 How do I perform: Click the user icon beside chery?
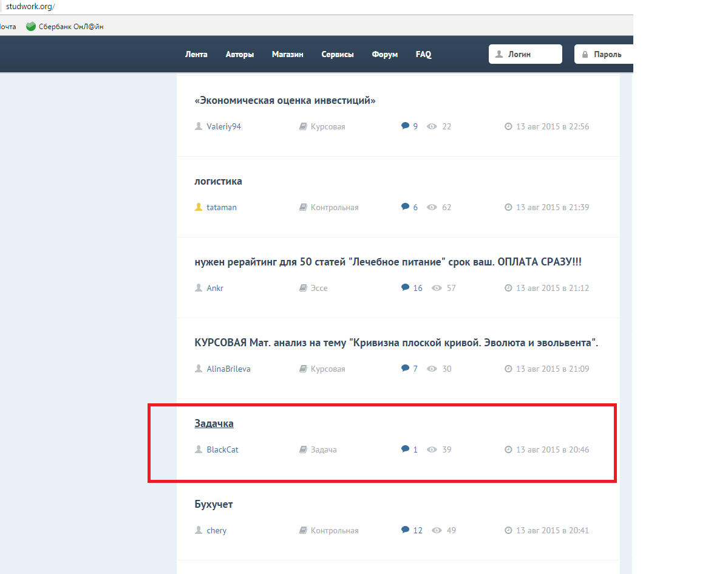point(199,530)
